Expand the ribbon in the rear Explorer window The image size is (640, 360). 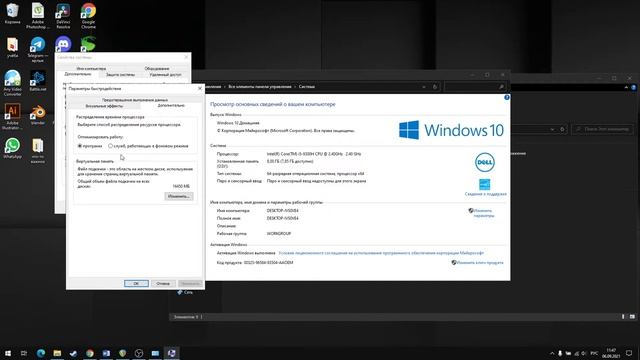(626, 87)
